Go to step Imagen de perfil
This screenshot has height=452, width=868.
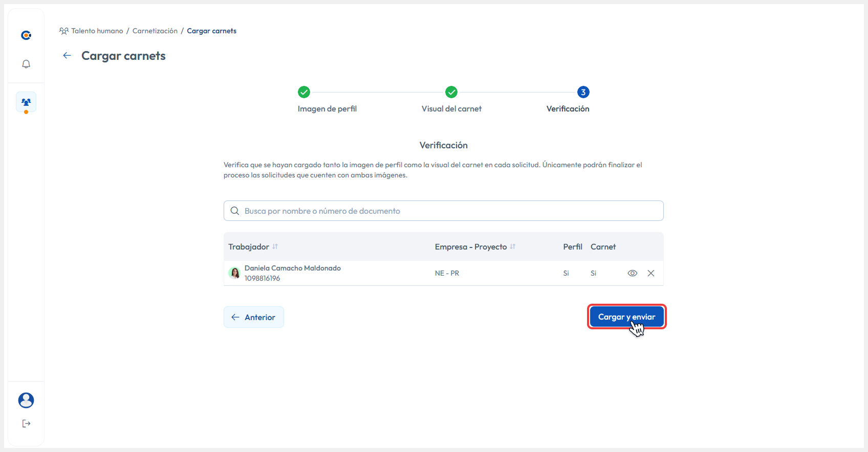click(x=304, y=92)
